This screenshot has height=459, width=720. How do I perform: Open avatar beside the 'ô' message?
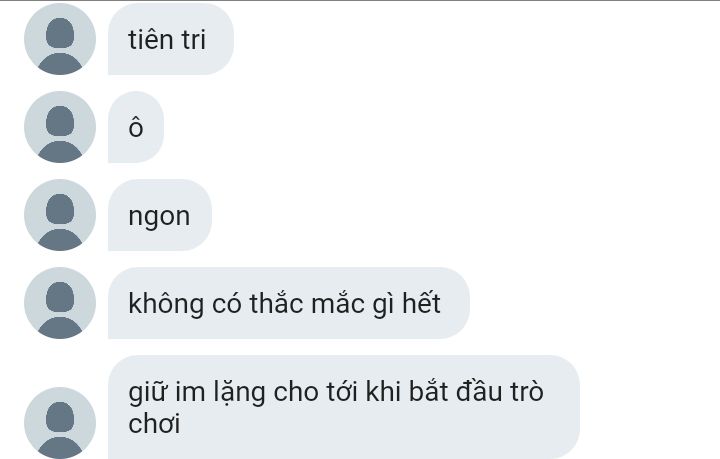click(x=60, y=127)
